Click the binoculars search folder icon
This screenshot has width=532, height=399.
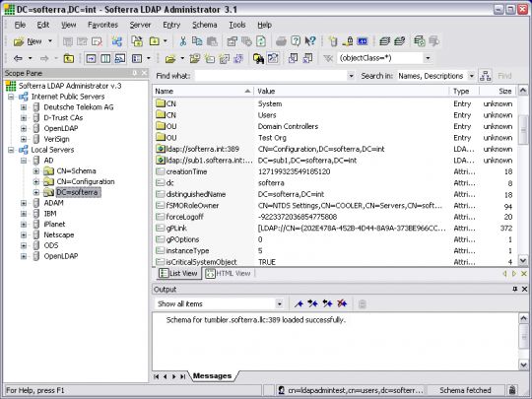(x=258, y=59)
